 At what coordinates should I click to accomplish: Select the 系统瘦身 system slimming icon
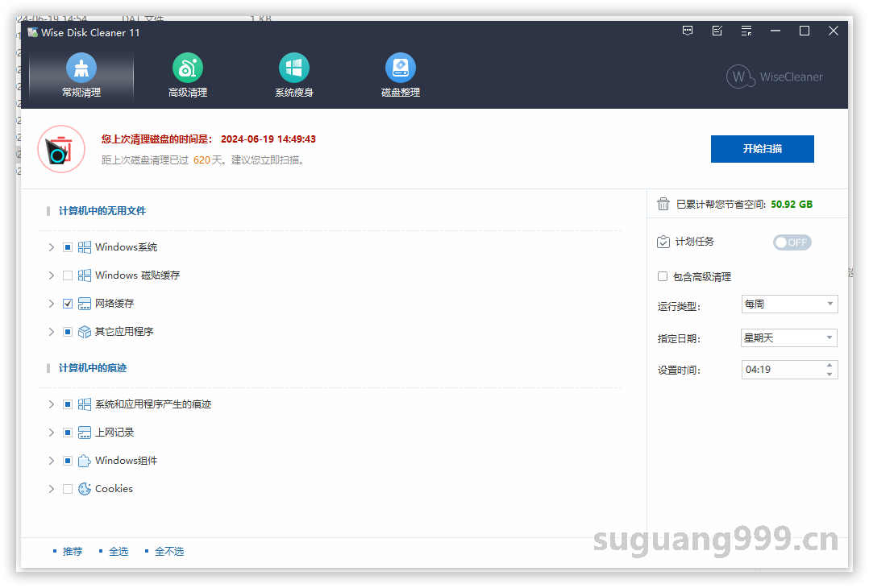[x=293, y=68]
